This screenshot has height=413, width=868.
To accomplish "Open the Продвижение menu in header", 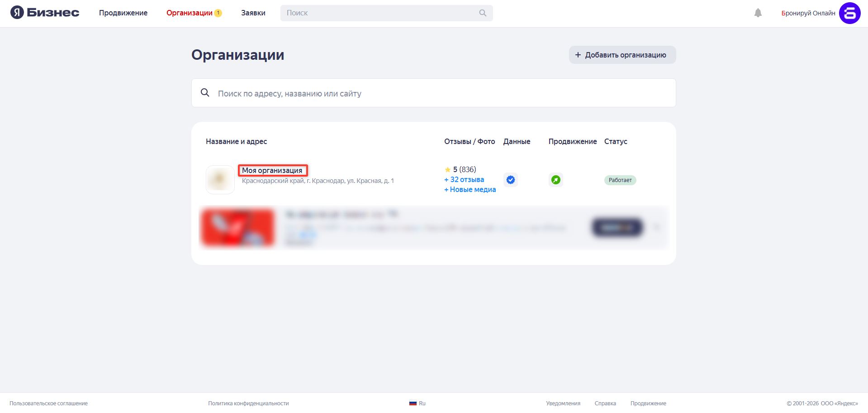I will (x=123, y=13).
